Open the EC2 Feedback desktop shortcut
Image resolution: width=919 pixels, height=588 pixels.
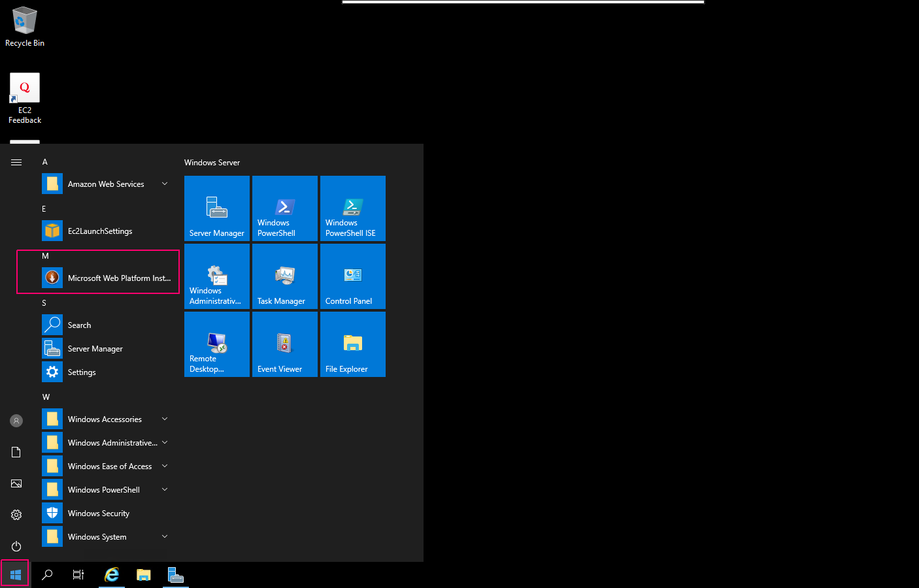[25, 98]
